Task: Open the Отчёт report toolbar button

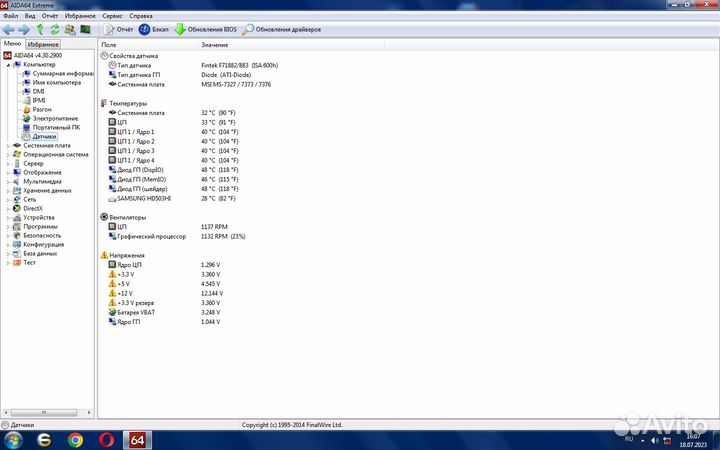Action: click(118, 30)
